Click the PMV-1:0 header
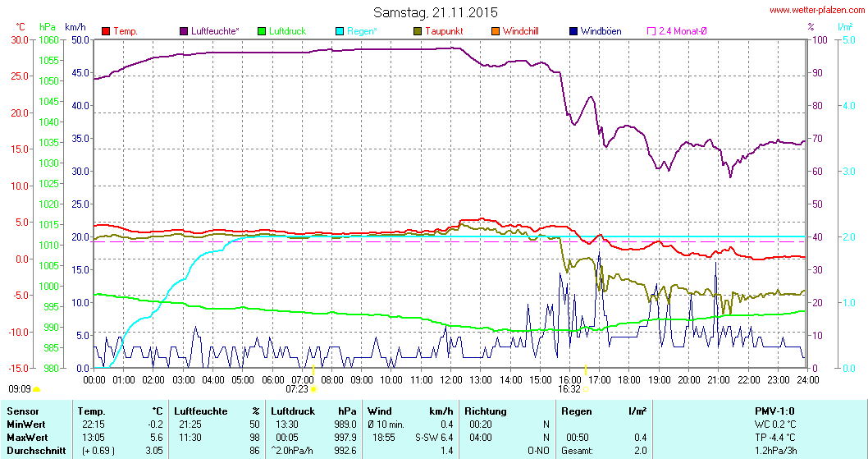The height and width of the screenshot is (459, 868). click(774, 411)
